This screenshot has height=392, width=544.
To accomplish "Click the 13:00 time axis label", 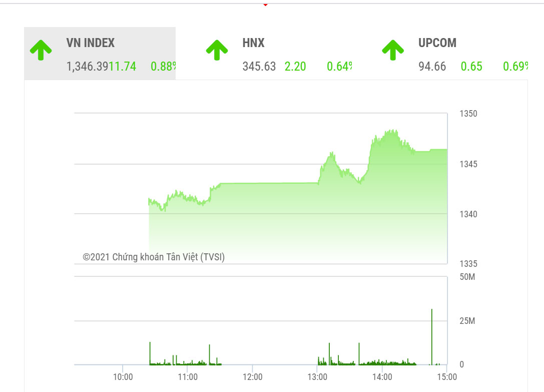I will (317, 377).
